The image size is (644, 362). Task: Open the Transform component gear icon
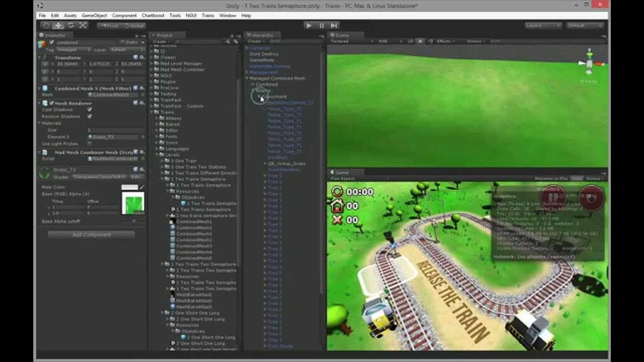click(142, 57)
